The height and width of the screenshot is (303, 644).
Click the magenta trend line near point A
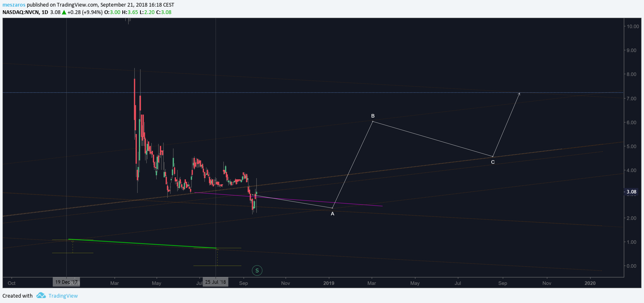pos(288,199)
